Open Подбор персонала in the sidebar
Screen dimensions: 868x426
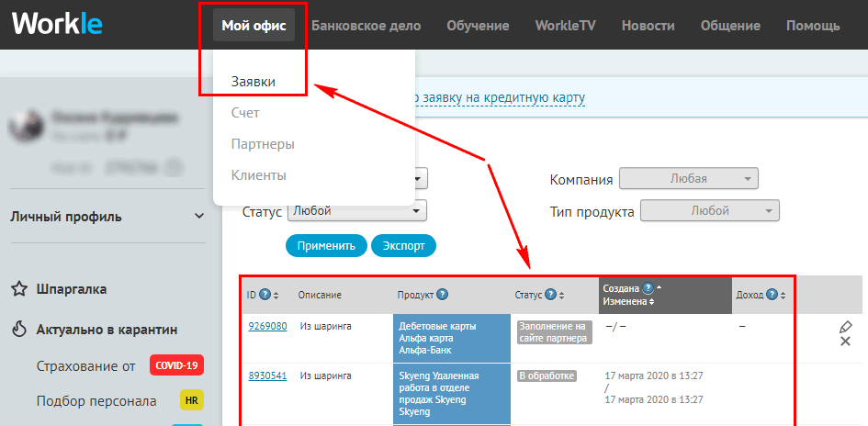[96, 400]
